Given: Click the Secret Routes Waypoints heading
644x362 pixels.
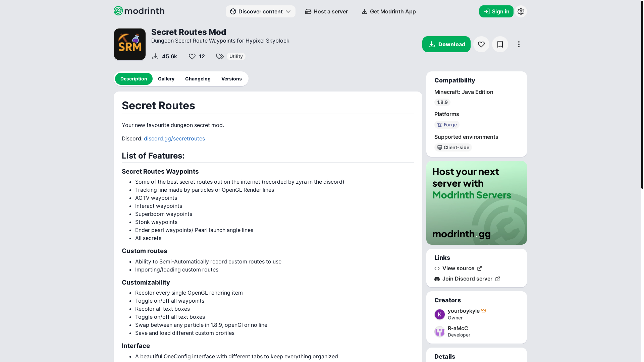Looking at the screenshot, I should click(160, 171).
